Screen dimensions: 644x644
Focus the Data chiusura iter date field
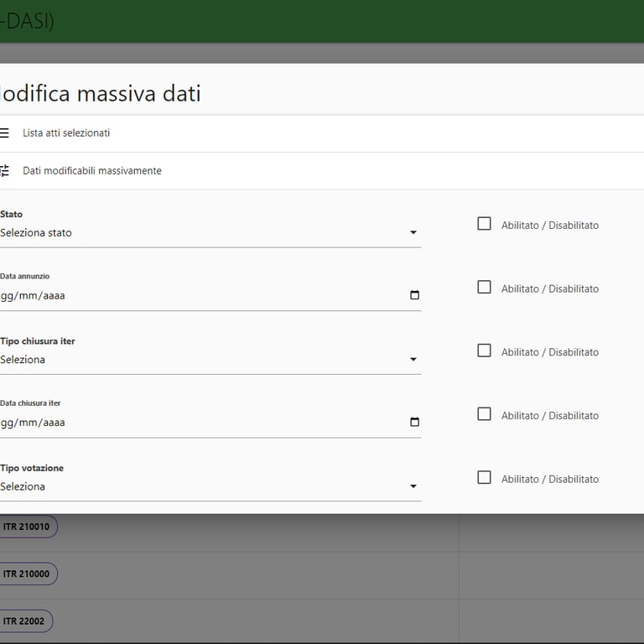[210, 423]
